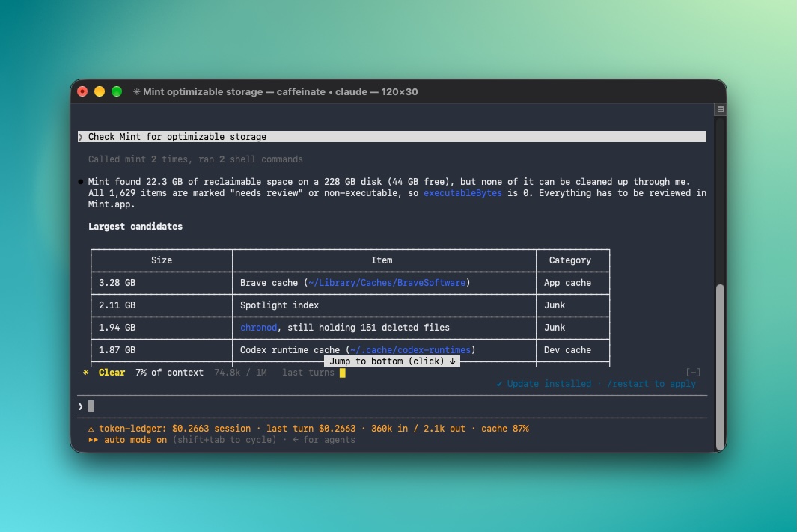Click the last turns label
The width and height of the screenshot is (797, 532).
coord(308,373)
